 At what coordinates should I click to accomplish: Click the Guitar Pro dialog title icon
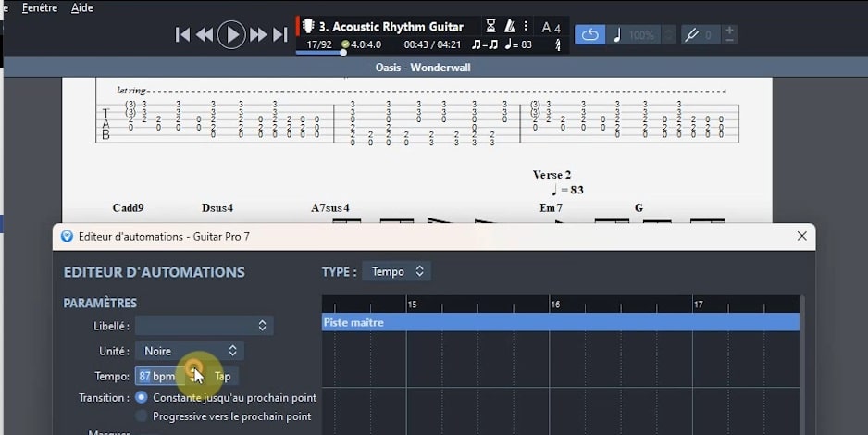tap(67, 236)
